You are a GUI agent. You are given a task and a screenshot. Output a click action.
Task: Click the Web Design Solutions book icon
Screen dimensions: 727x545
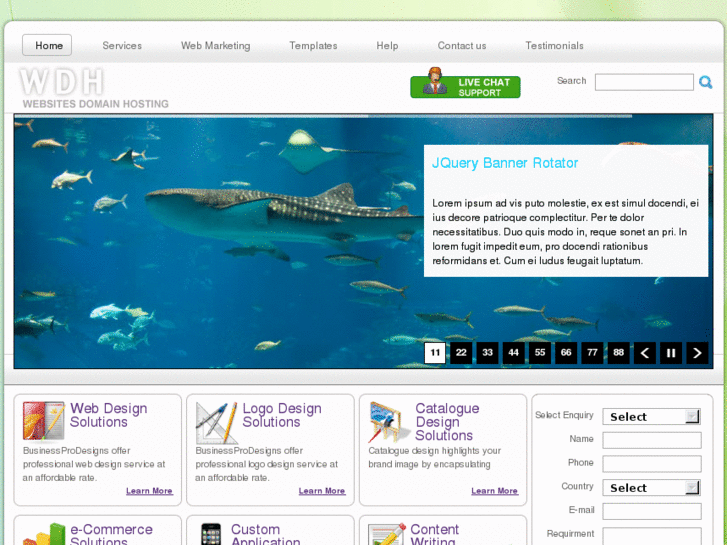tap(44, 421)
